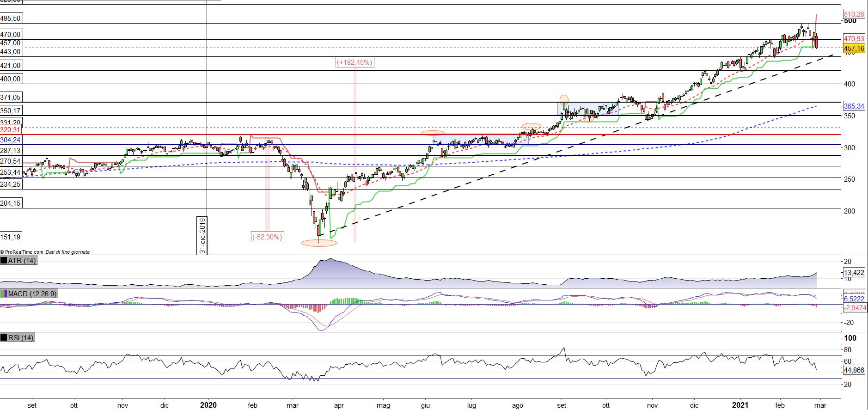Click the 2020 year label on time axis

208,405
